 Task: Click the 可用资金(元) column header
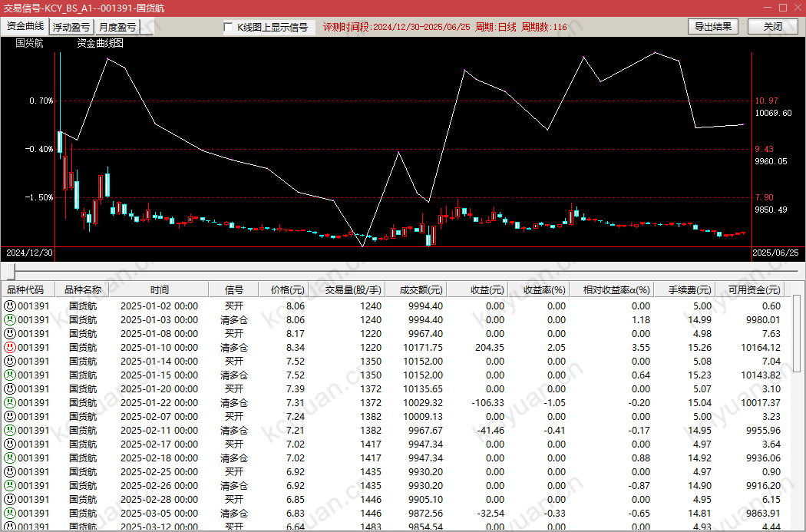click(x=754, y=290)
